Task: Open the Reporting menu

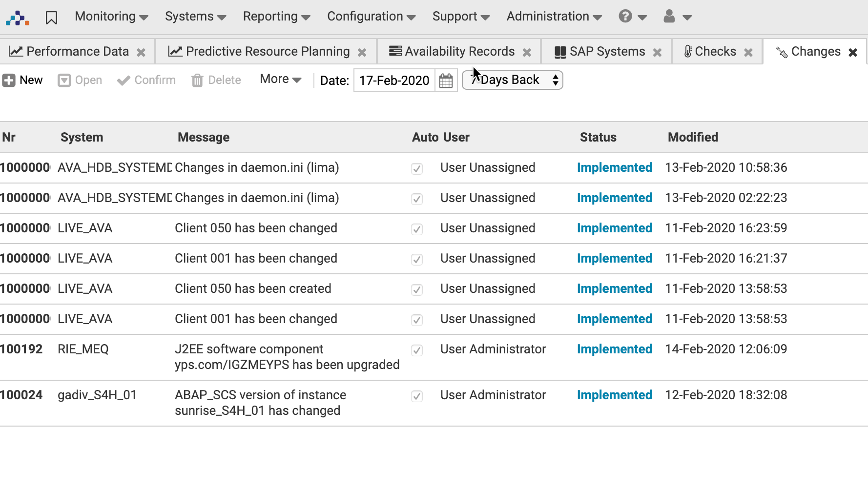Action: coord(276,17)
